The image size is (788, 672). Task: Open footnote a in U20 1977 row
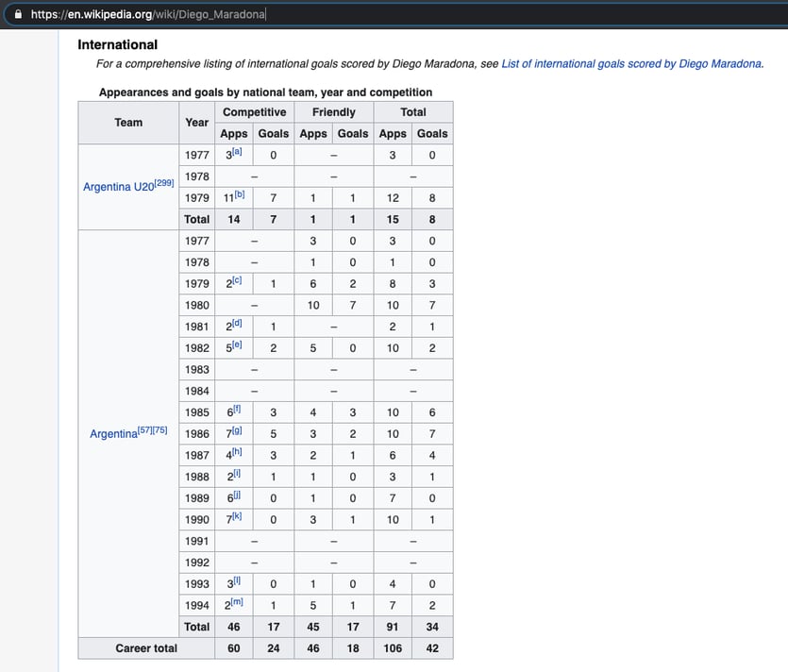237,152
